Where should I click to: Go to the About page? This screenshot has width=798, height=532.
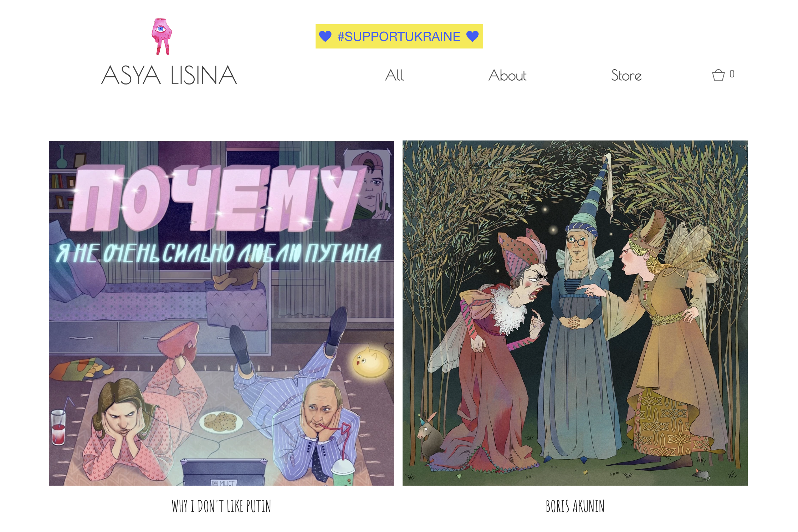(507, 75)
